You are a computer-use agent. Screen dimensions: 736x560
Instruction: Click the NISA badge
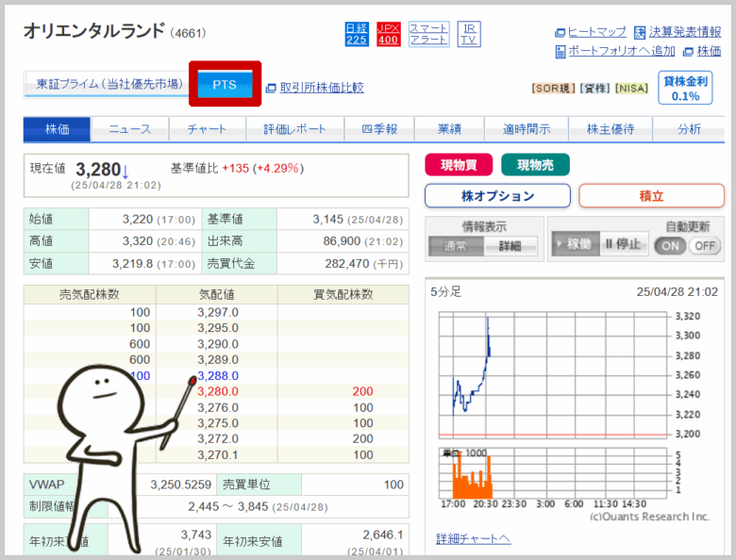631,89
